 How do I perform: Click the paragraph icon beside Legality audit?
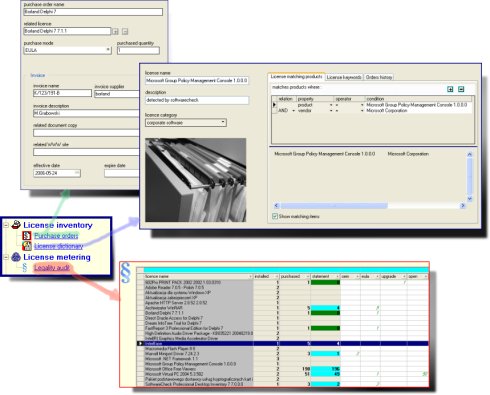tap(24, 267)
